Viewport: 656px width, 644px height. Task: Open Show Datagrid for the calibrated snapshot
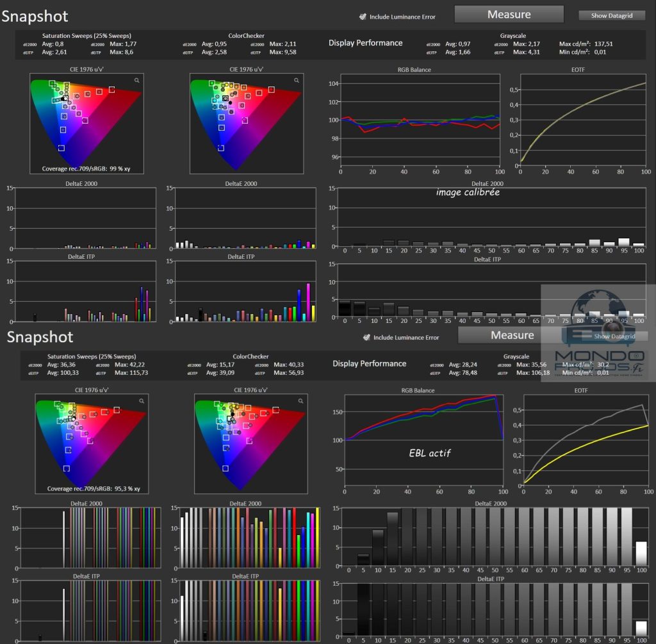611,15
